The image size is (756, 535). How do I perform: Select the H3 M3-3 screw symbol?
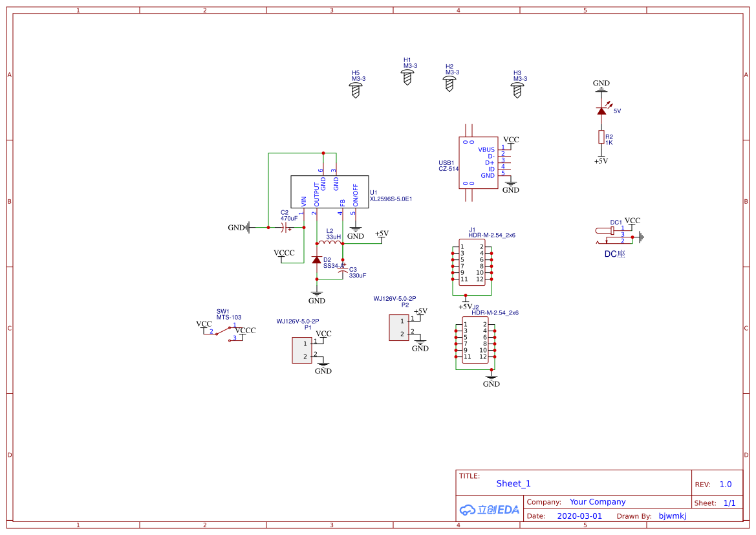pyautogui.click(x=517, y=90)
